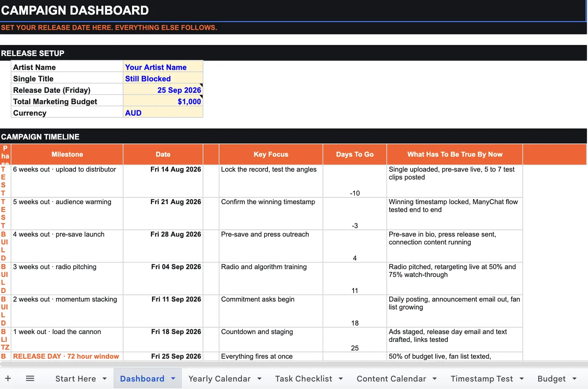Switch to the Start Here sheet tab
This screenshot has width=588, height=389.
[76, 378]
